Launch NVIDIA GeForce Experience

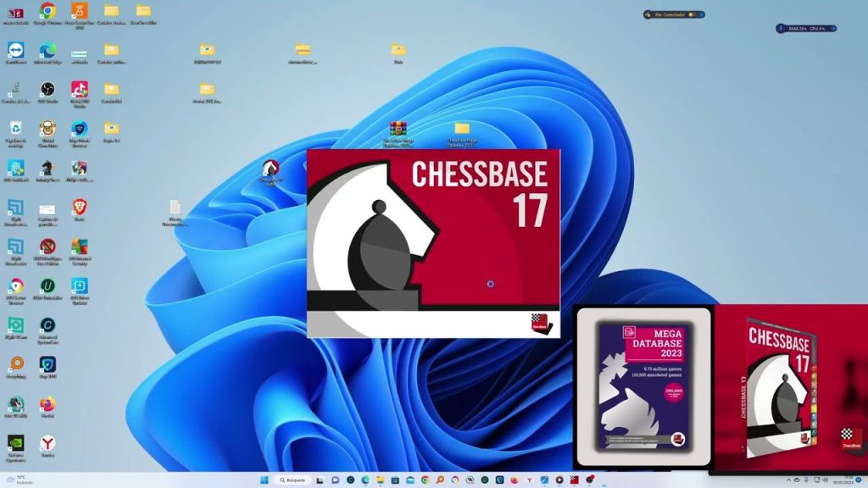coord(15,443)
